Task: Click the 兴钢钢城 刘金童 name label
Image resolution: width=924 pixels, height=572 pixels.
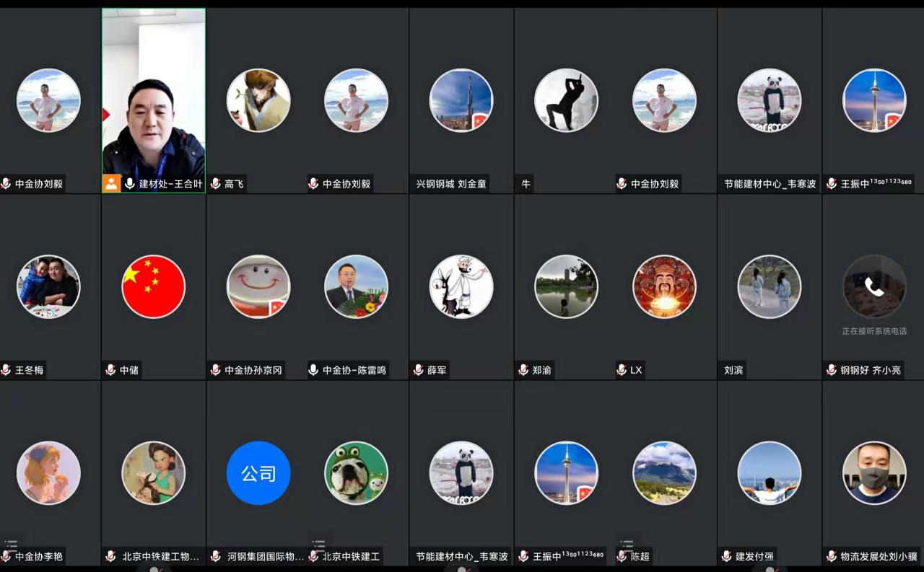Action: 451,184
